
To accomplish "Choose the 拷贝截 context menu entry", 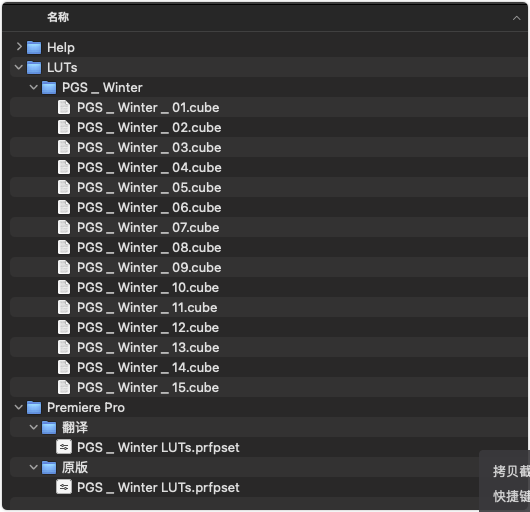I will (x=511, y=471).
